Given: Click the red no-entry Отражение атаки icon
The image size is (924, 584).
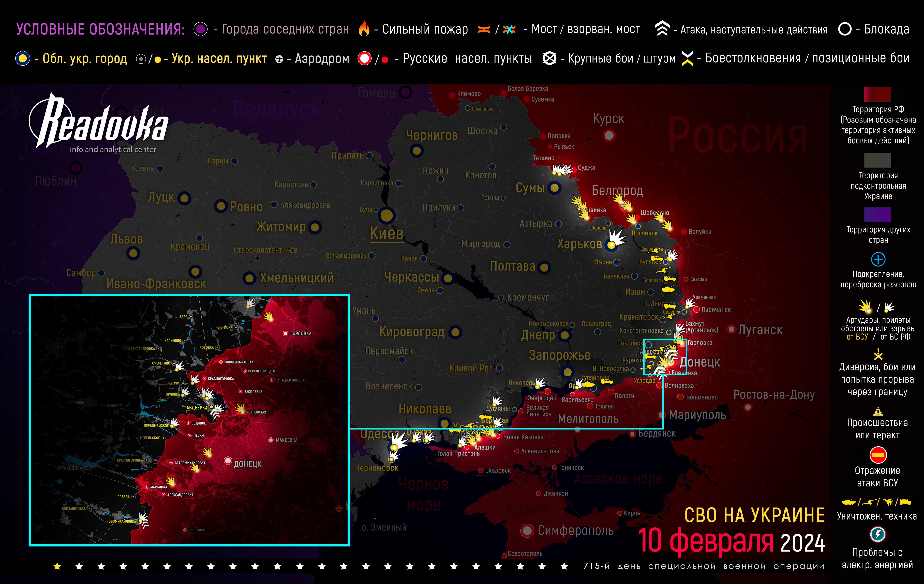Looking at the screenshot, I should (x=878, y=455).
